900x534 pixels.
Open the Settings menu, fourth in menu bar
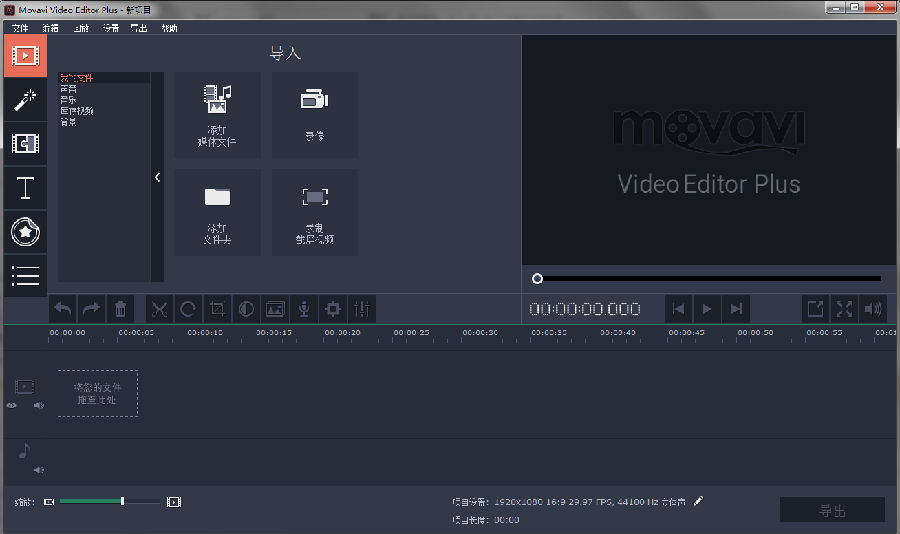click(111, 28)
